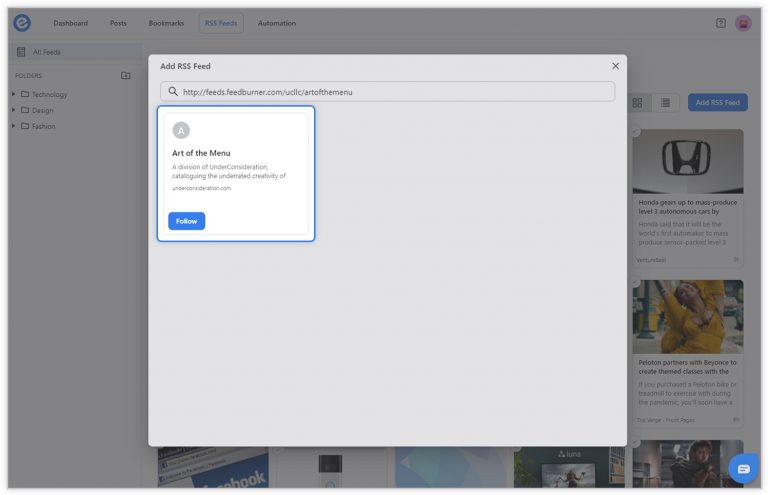Open the help icon in the top bar
Image resolution: width=768 pixels, height=495 pixels.
pyautogui.click(x=720, y=23)
